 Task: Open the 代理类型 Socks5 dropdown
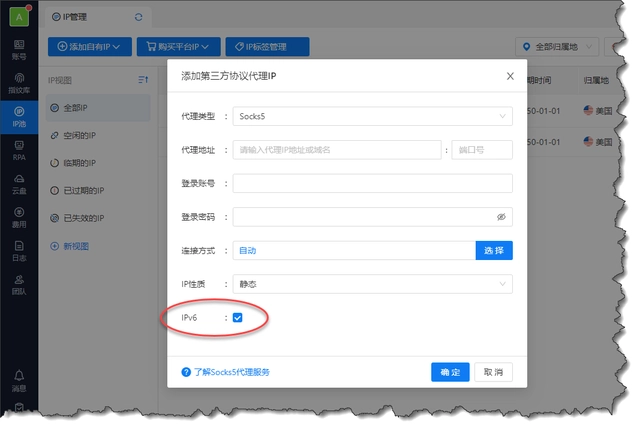[372, 116]
